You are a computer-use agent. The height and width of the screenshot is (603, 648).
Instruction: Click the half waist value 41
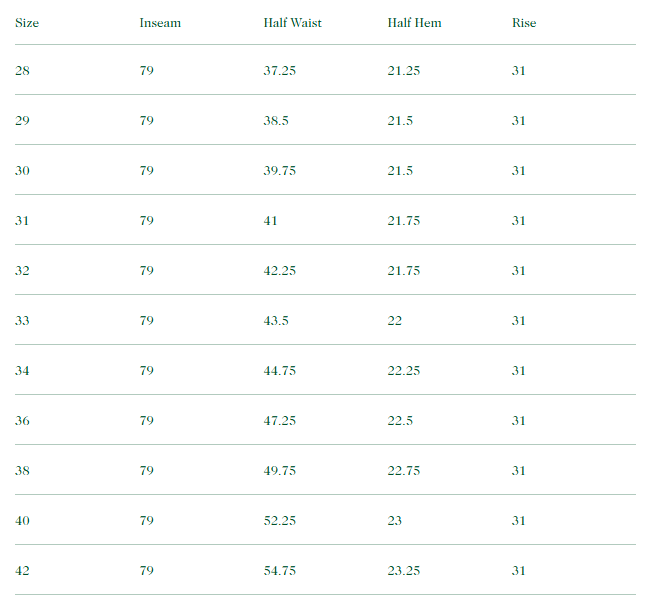tap(271, 221)
